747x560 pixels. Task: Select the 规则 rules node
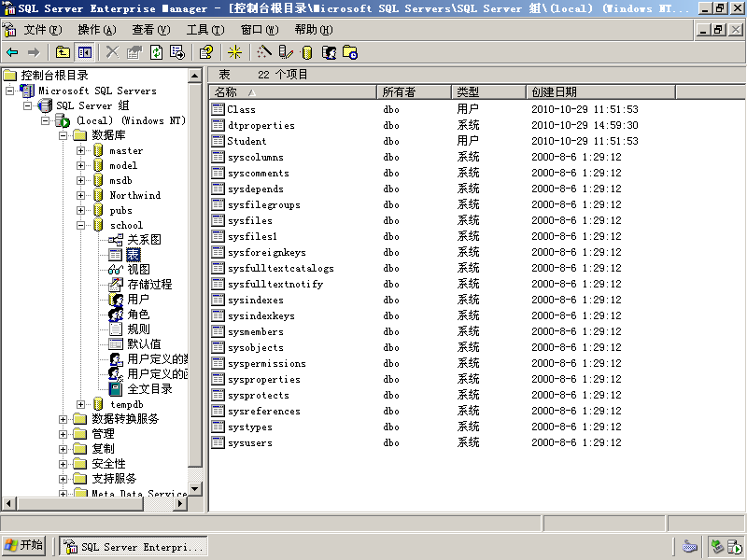click(138, 329)
